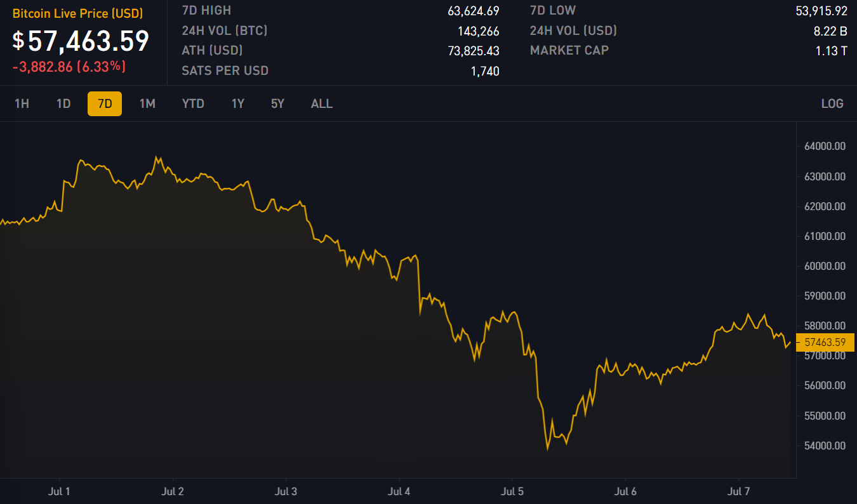Show the 1M price history
The height and width of the screenshot is (504, 857).
click(x=147, y=103)
